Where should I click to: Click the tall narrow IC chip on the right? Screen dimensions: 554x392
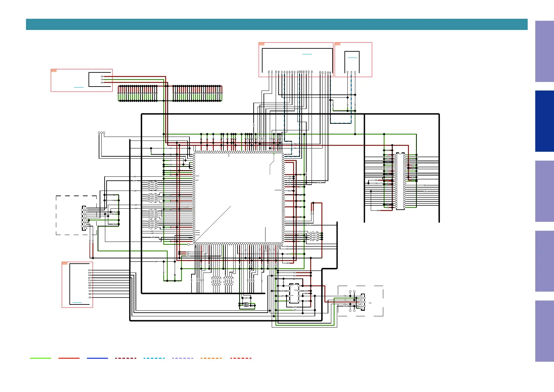click(x=400, y=181)
